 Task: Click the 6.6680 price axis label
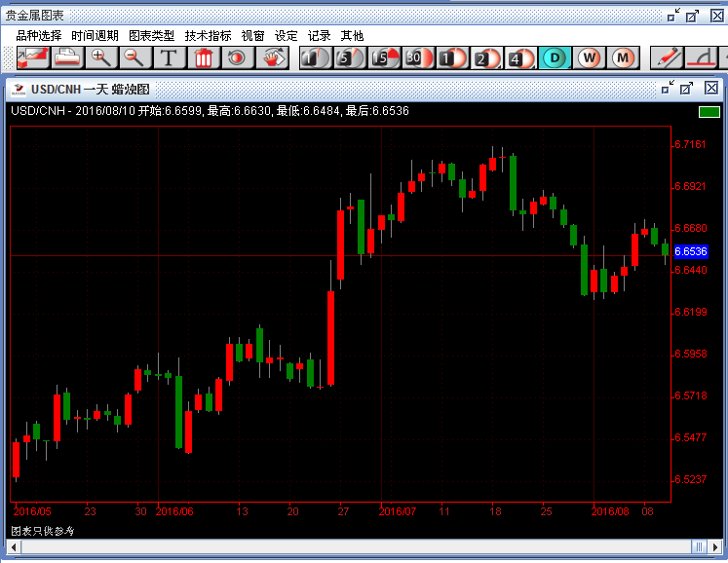(690, 228)
